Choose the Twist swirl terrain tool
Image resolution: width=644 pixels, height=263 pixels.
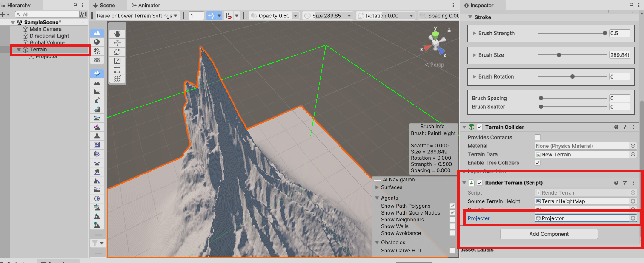(x=97, y=154)
